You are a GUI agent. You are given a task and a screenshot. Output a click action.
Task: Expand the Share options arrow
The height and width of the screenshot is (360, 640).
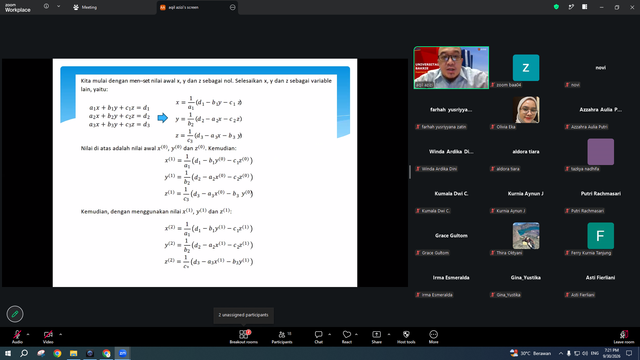[389, 334]
